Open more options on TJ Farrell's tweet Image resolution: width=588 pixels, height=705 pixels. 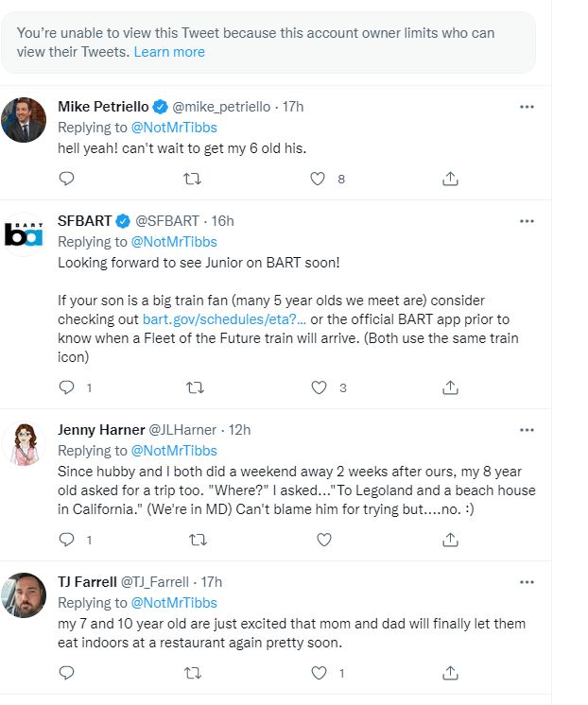pos(527,582)
